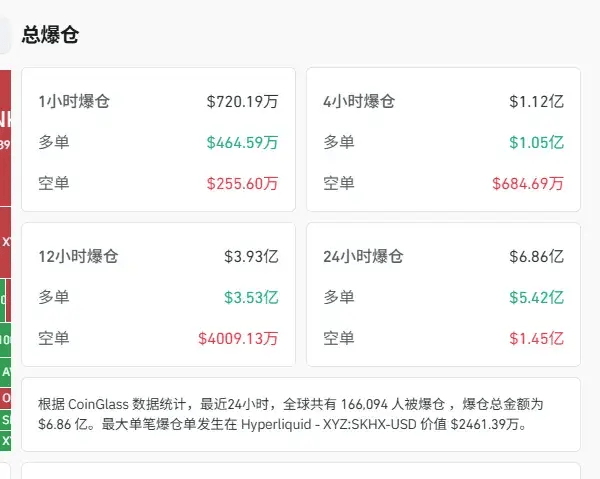Click the 1-hour short liquidation $255.60万
This screenshot has width=600, height=479.
pos(242,183)
